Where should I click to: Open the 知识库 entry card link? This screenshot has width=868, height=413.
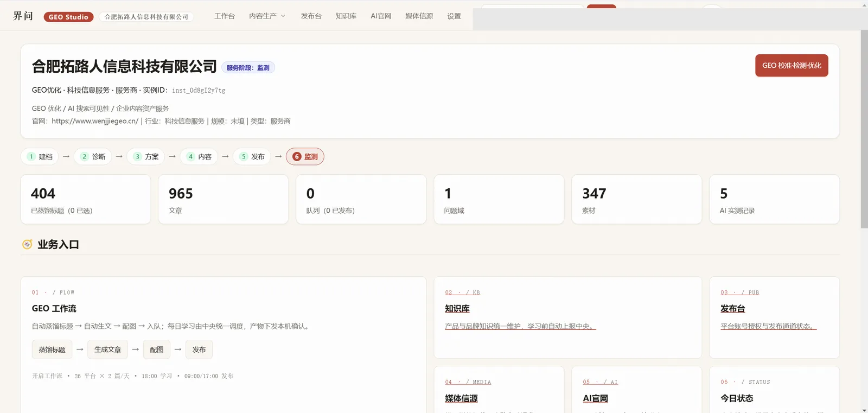(457, 308)
